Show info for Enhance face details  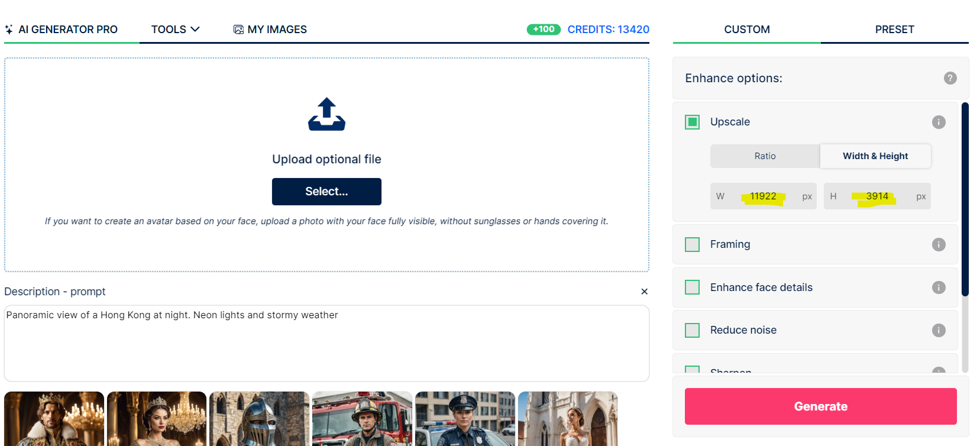coord(939,287)
